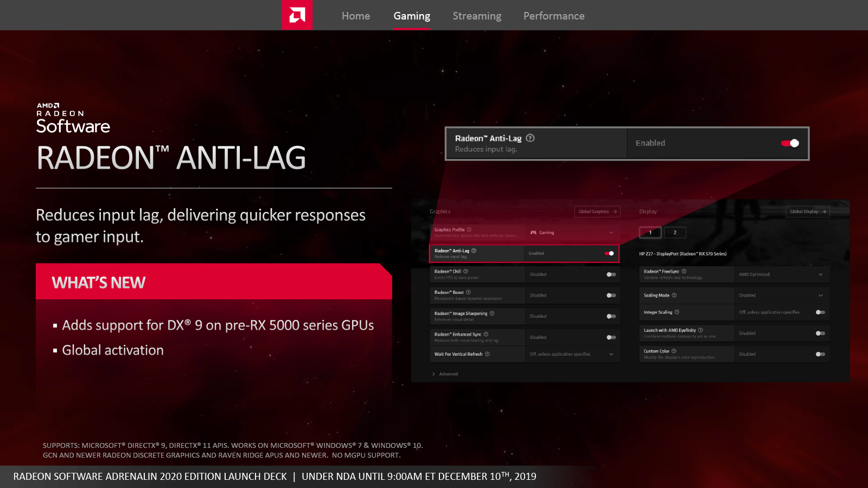This screenshot has width=868, height=488.
Task: Click the gamepad icon beside the Gaming profile
Action: coord(533,233)
